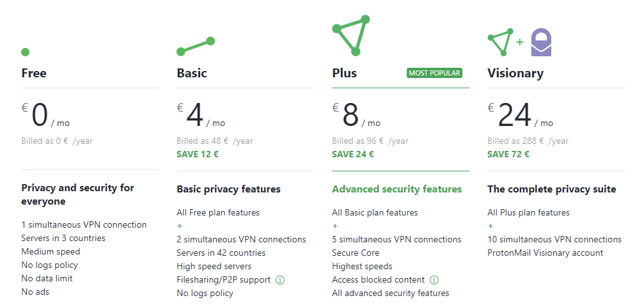Viewport: 644px width, 305px height.
Task: Click the Free plan single dot icon
Action: [x=25, y=52]
